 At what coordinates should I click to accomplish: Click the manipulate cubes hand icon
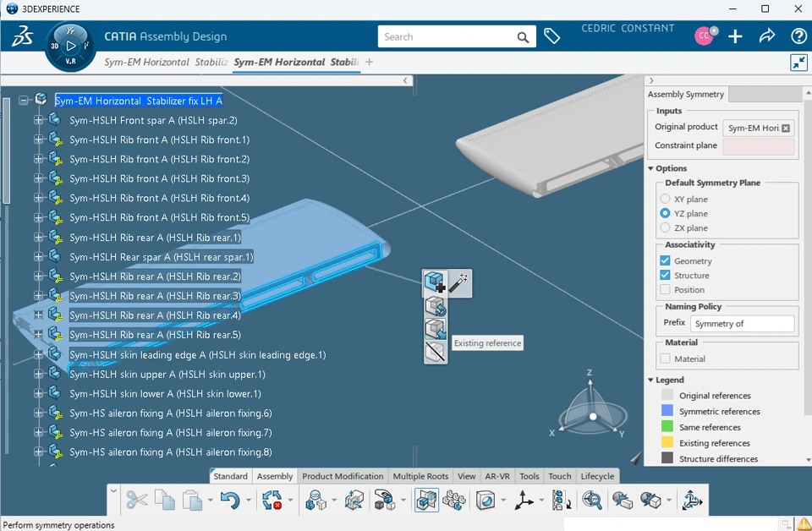(x=384, y=501)
